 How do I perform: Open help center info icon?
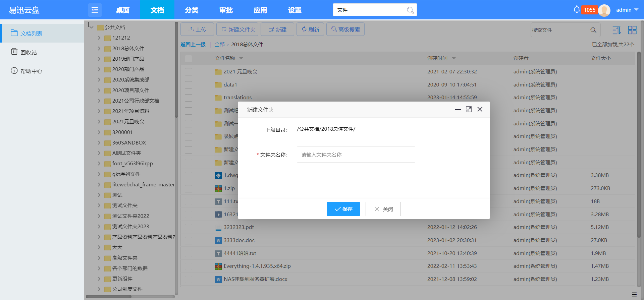[14, 70]
